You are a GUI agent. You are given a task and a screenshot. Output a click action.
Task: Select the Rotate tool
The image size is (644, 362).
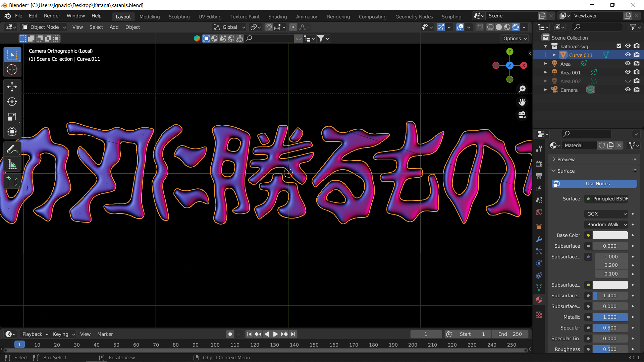[12, 102]
